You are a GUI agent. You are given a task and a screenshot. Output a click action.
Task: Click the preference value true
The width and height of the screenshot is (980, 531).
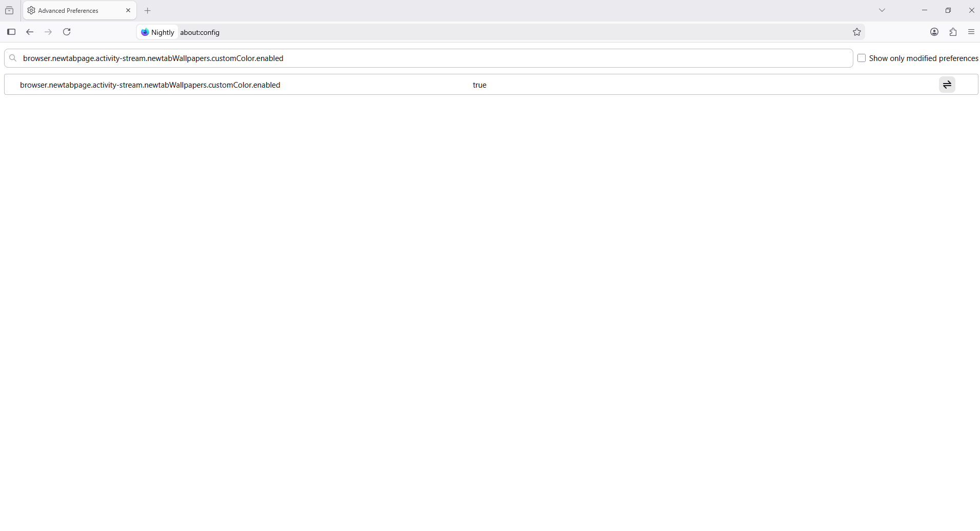pyautogui.click(x=479, y=85)
